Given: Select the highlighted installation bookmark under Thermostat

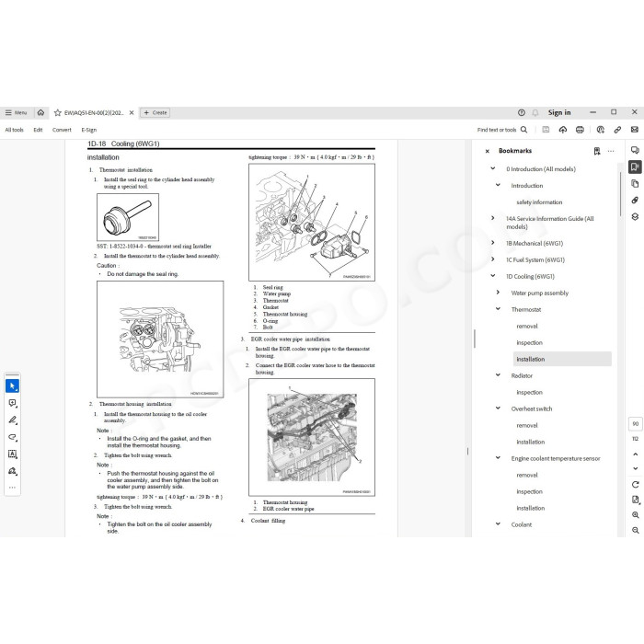Looking at the screenshot, I should point(562,359).
